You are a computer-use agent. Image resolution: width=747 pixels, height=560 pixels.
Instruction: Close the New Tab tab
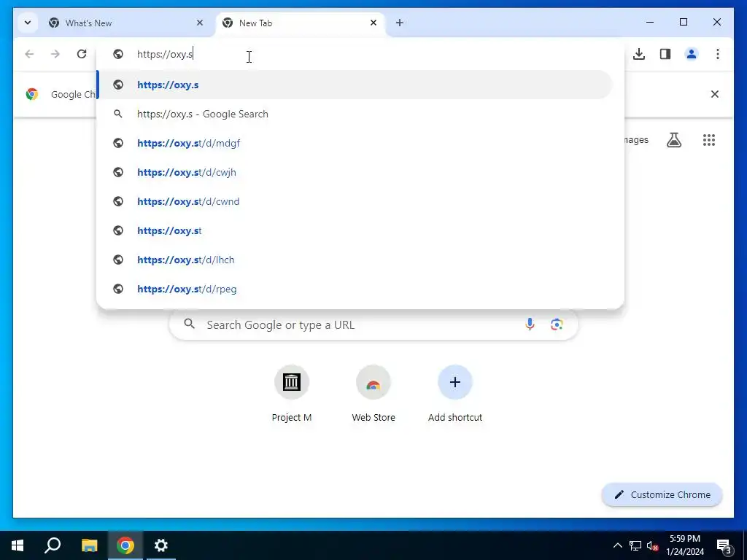pyautogui.click(x=373, y=23)
